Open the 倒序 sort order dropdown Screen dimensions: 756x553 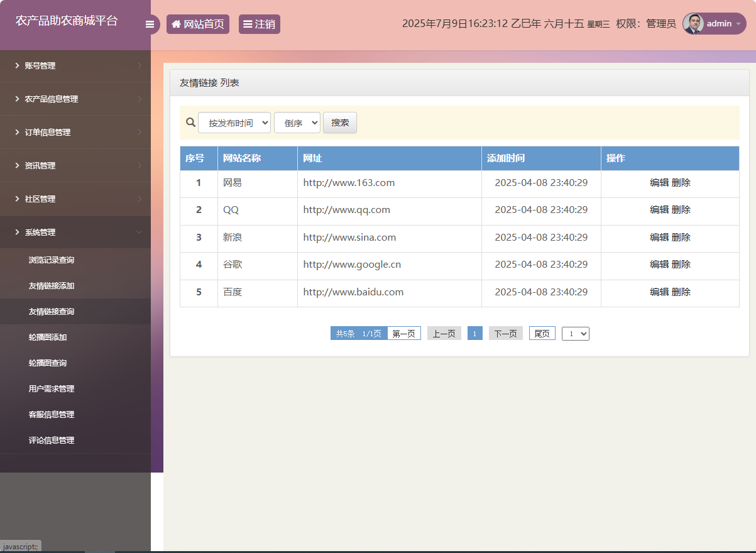(x=297, y=123)
